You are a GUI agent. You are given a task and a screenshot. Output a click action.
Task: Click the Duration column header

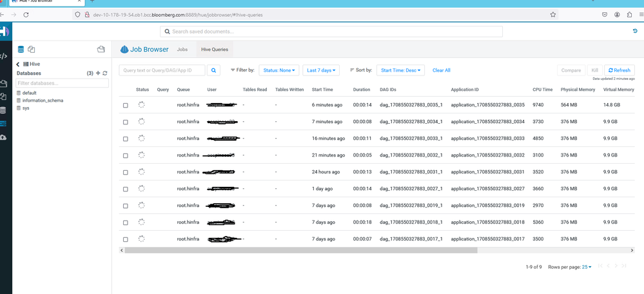(362, 90)
